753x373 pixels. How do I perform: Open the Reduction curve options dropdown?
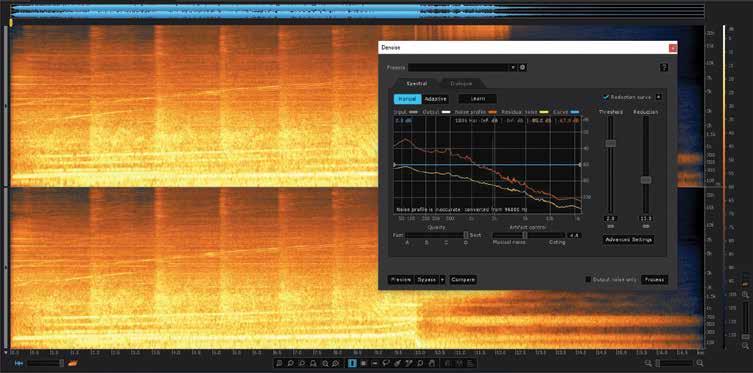pyautogui.click(x=658, y=97)
